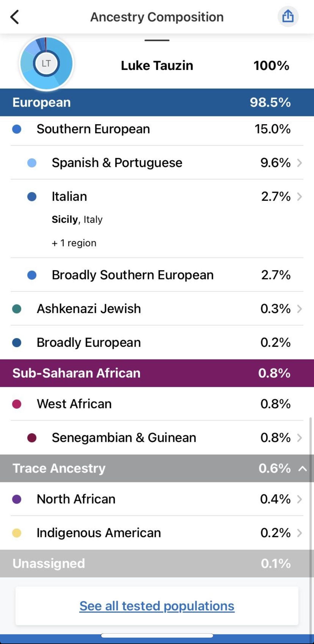Viewport: 314px width, 644px height.
Task: Tap the "+ 1 region" text
Action: click(74, 243)
